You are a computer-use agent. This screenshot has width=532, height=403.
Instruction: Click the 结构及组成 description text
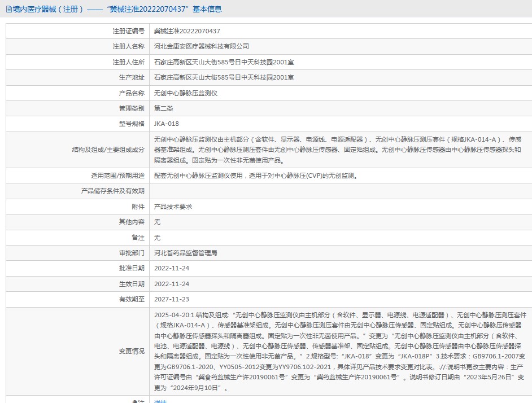[339, 150]
